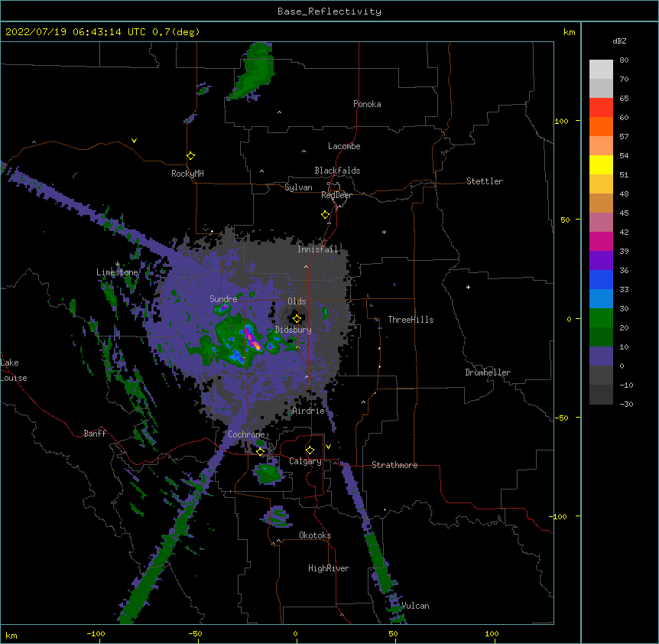The height and width of the screenshot is (644, 659).
Task: Click the Stettler city label
Action: tap(484, 181)
